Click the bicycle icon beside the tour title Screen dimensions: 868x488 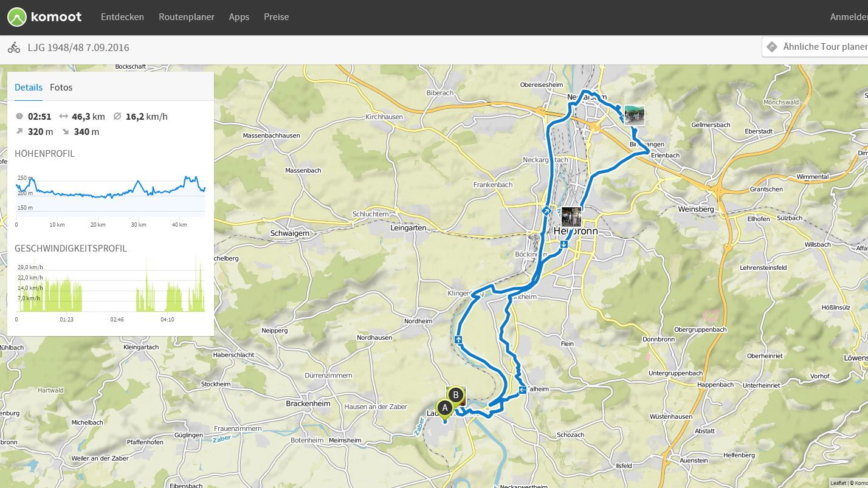(14, 47)
